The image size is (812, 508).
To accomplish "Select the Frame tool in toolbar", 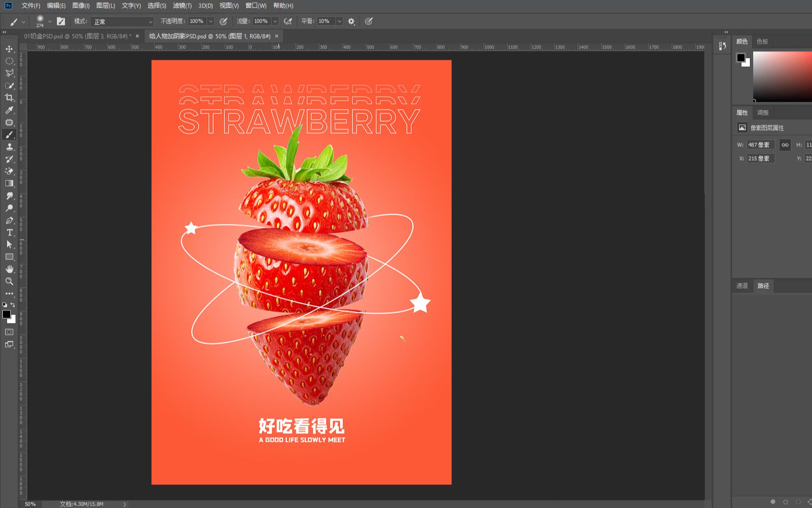I will click(x=9, y=122).
